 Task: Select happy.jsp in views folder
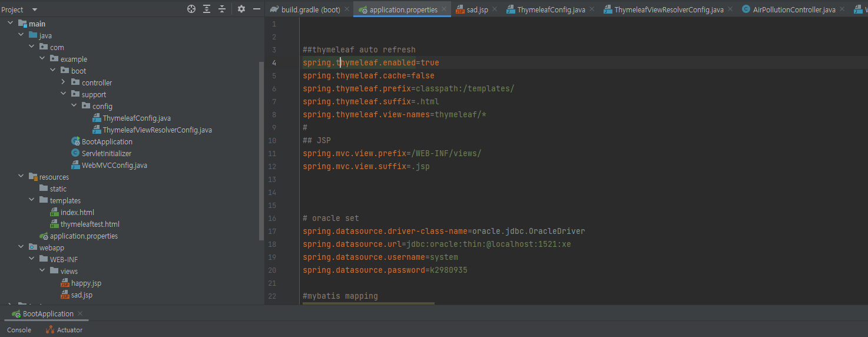pos(86,283)
